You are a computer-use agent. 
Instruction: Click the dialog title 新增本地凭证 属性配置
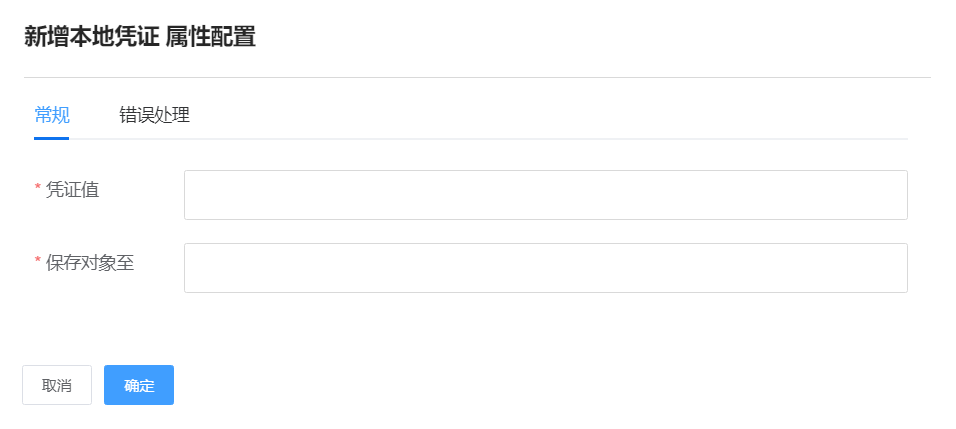tap(140, 38)
